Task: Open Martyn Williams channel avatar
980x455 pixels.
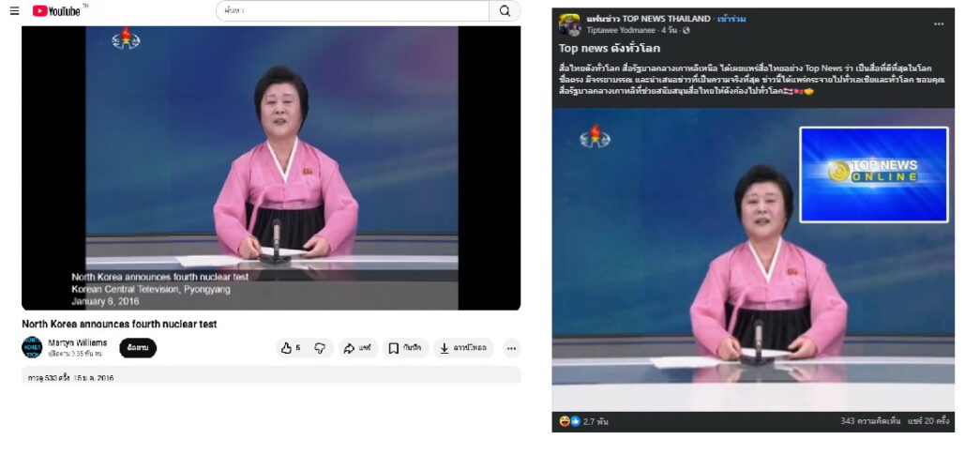Action: [x=32, y=348]
